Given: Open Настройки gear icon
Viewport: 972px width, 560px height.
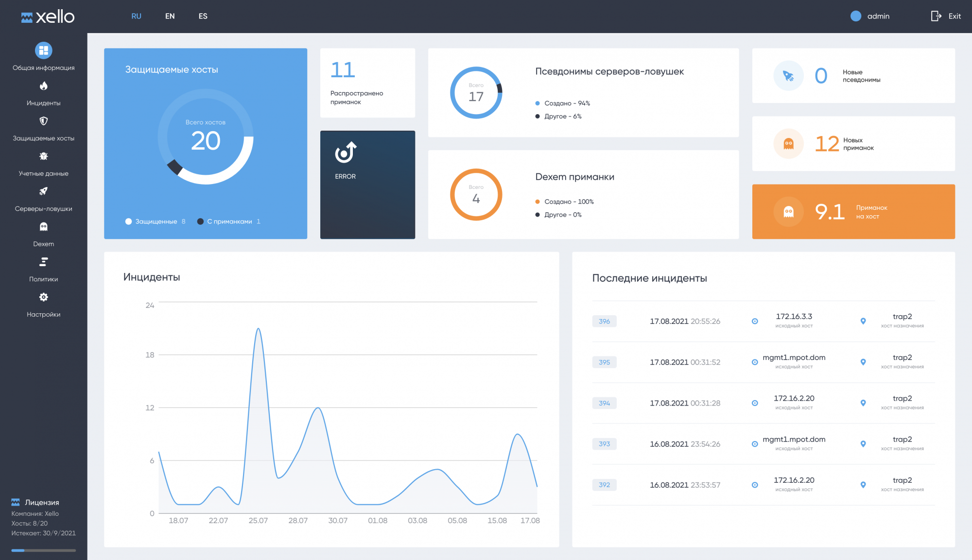Looking at the screenshot, I should pos(43,297).
